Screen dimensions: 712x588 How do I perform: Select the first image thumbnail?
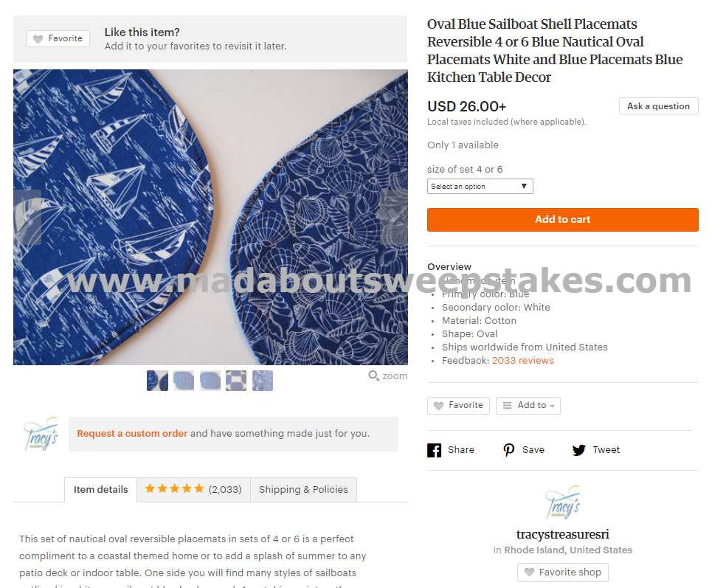(158, 381)
